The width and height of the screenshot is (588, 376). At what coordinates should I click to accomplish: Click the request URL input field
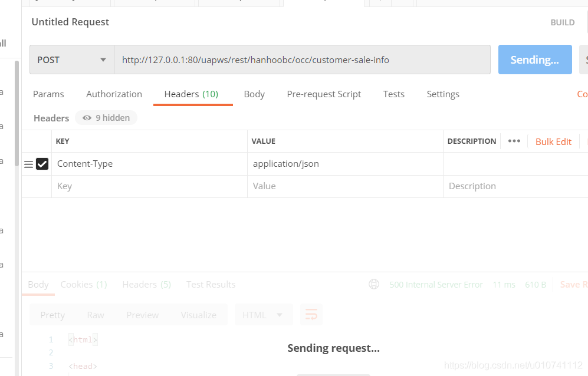(301, 60)
